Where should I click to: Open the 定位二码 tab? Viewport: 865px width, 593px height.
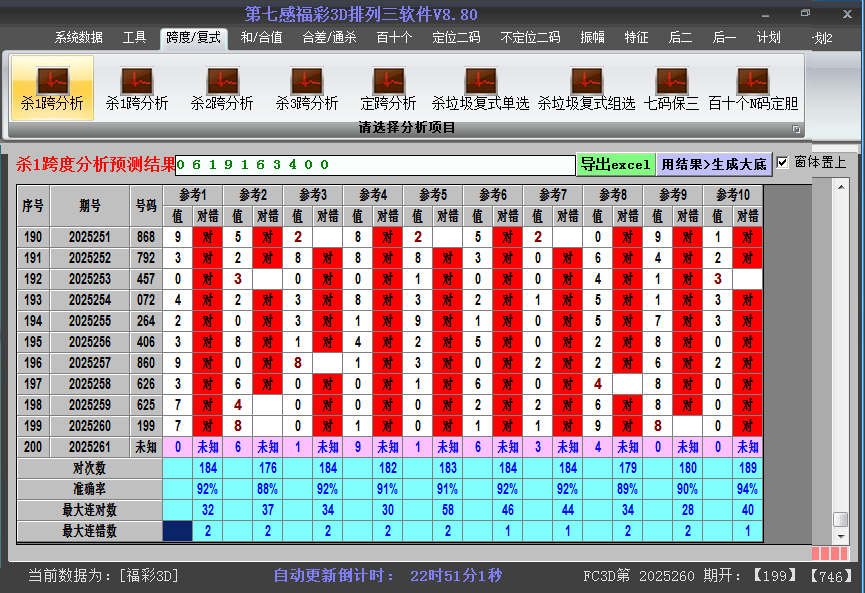point(456,38)
